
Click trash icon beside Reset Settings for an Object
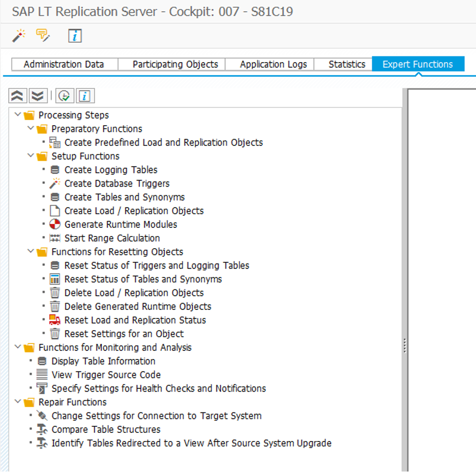click(x=55, y=334)
